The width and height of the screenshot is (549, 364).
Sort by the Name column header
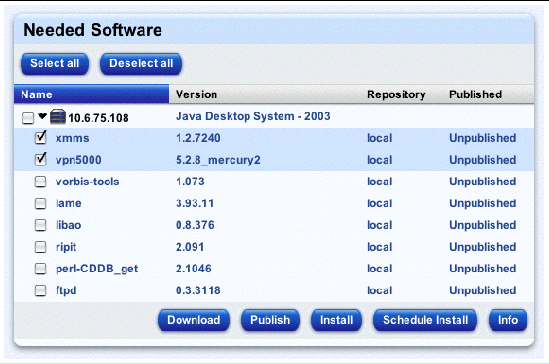[91, 94]
